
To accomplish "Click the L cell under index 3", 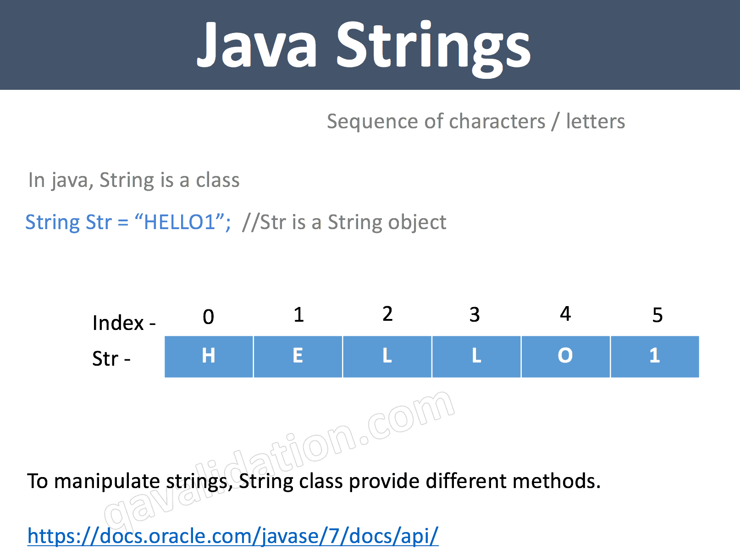I will click(476, 356).
